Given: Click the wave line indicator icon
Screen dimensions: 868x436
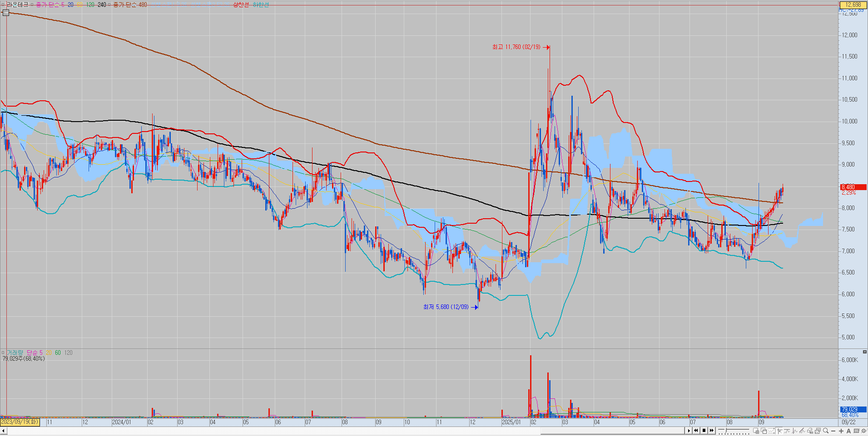Looking at the screenshot, I should point(787,431).
